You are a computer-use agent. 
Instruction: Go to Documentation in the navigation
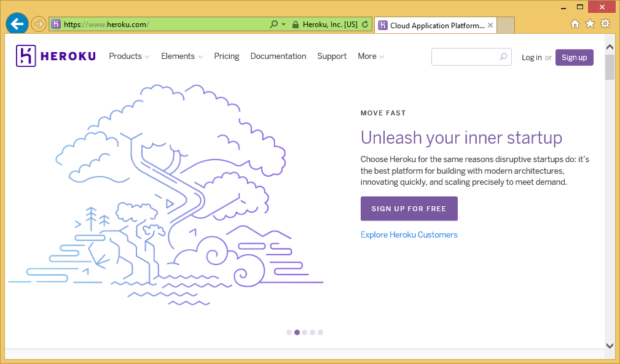278,56
